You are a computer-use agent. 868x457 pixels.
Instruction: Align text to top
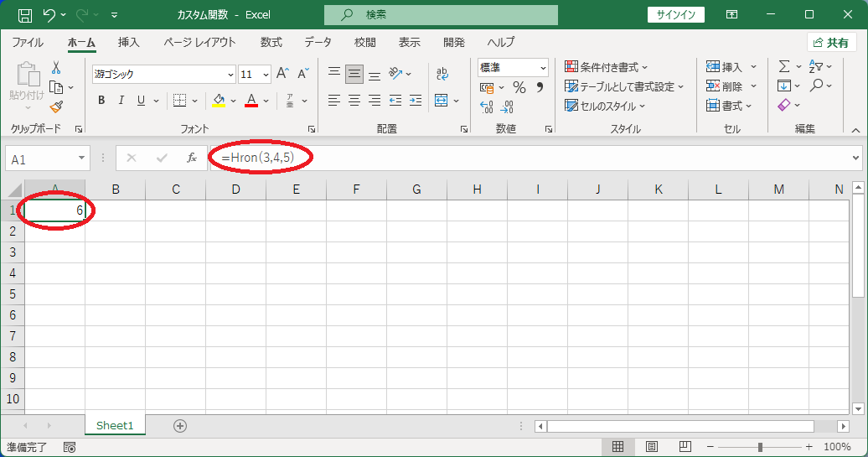333,73
